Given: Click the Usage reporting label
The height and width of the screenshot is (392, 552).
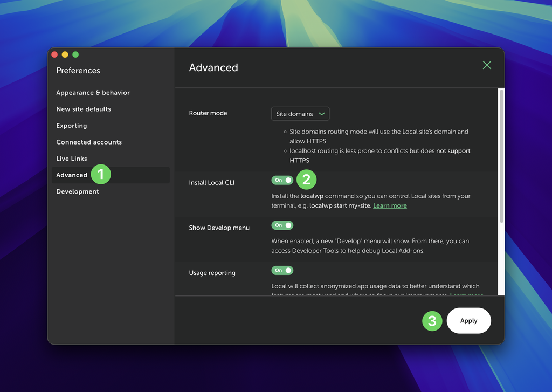Looking at the screenshot, I should point(212,273).
